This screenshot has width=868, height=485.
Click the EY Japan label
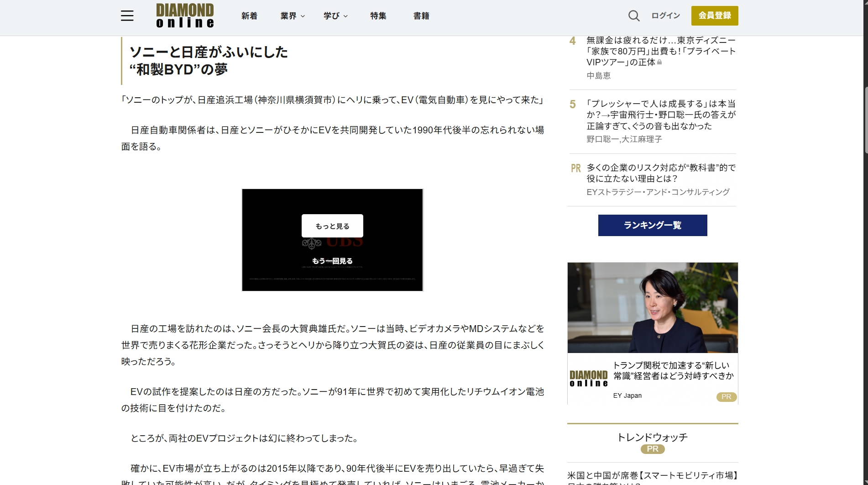click(x=627, y=395)
